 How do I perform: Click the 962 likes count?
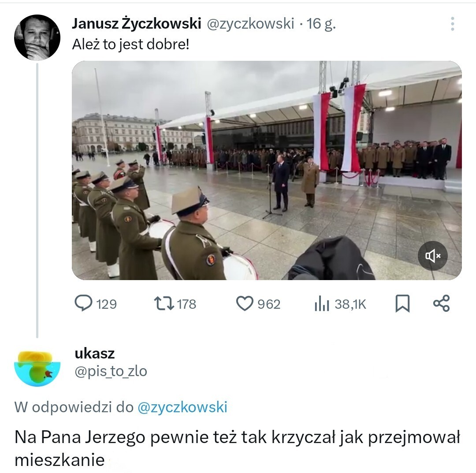269,304
